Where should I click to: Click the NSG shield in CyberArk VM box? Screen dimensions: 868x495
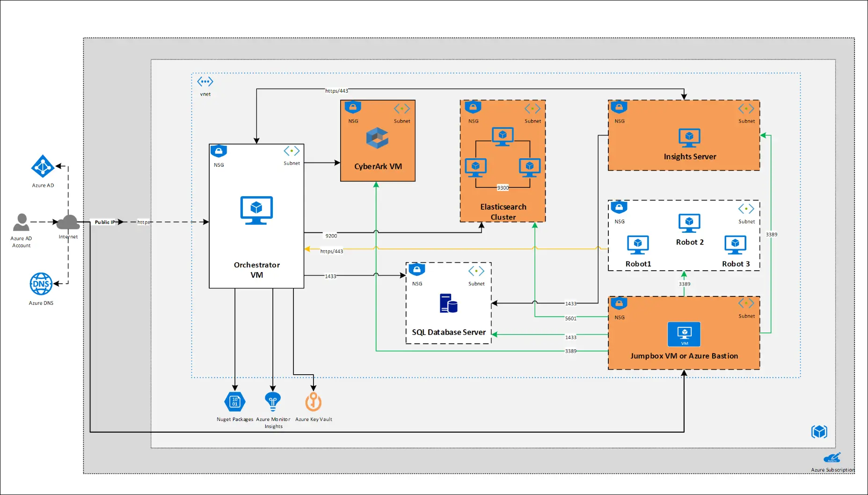click(353, 107)
